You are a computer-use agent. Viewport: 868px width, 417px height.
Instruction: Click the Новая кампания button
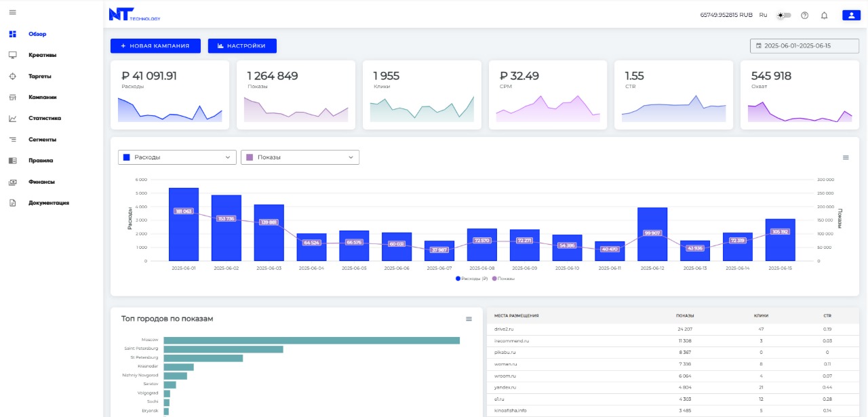[155, 46]
